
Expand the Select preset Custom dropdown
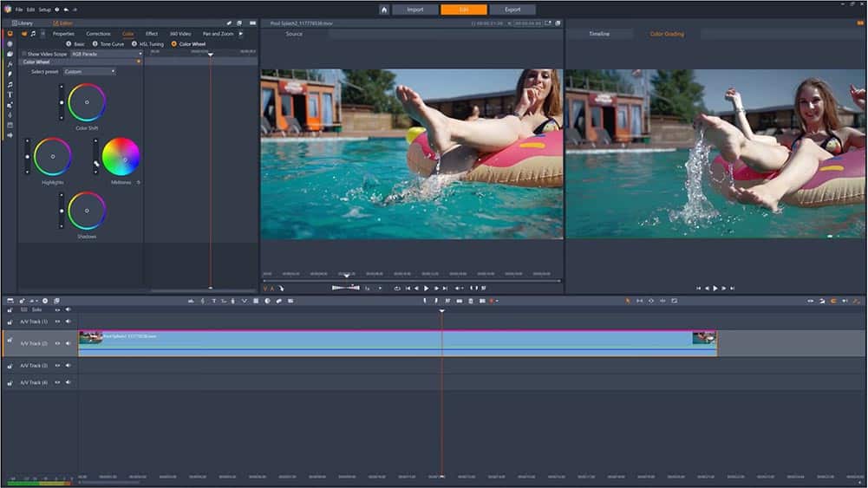coord(88,72)
